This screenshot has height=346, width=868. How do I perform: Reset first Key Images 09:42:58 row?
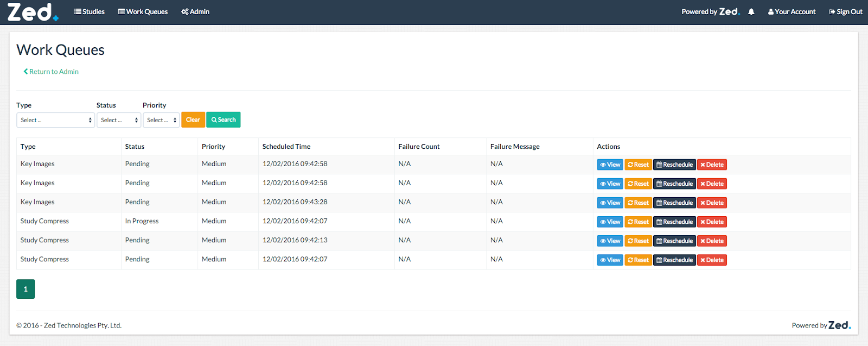point(638,165)
